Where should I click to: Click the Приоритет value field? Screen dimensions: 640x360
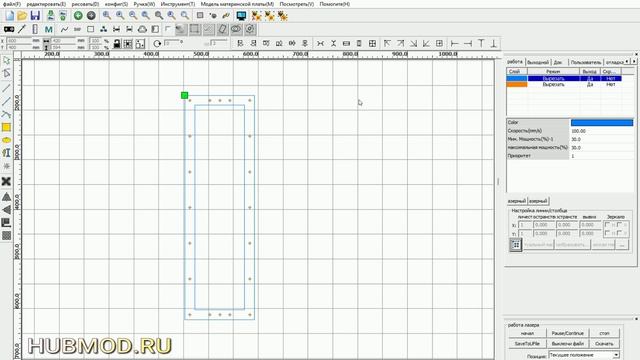(602, 156)
